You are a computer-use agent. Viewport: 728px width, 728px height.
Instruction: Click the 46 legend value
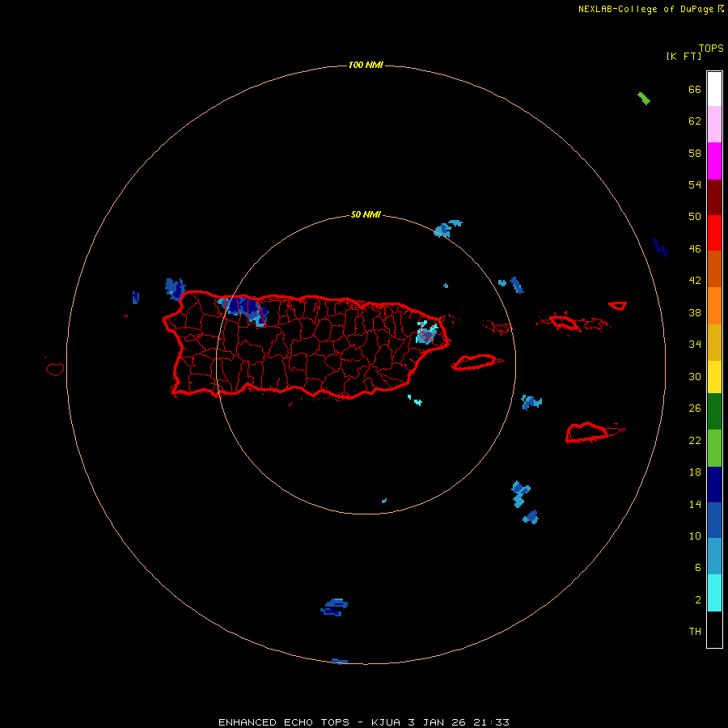tap(695, 249)
